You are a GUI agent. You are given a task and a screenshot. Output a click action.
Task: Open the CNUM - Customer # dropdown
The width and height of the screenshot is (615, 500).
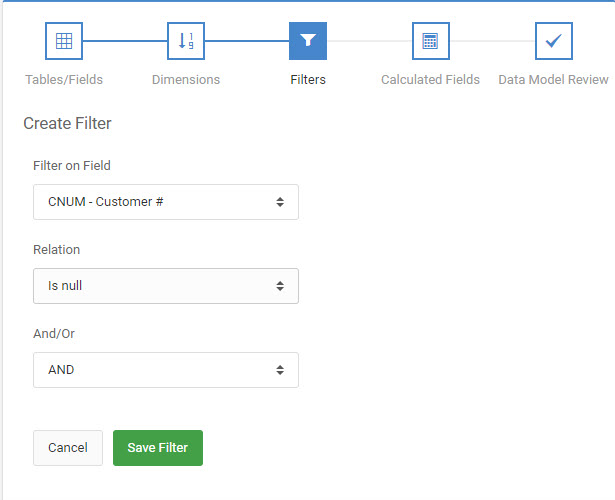coord(166,202)
